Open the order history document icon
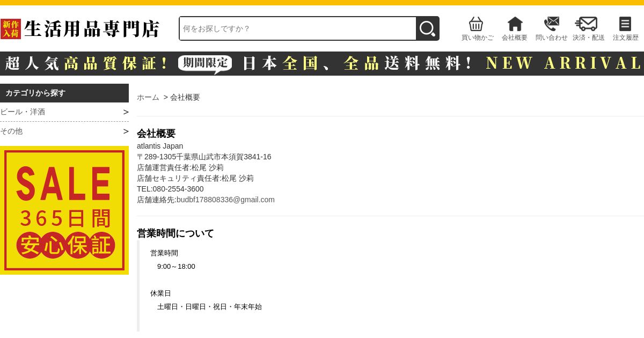 (625, 24)
